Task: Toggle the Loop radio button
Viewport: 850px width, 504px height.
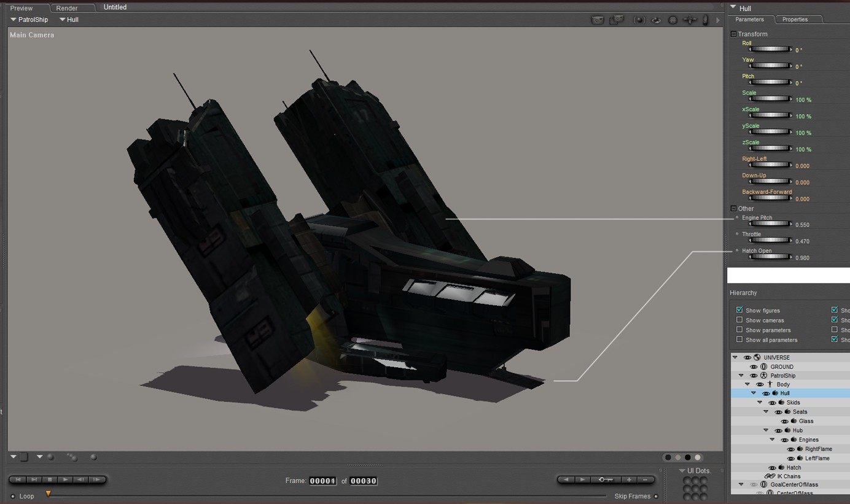Action: pos(13,497)
